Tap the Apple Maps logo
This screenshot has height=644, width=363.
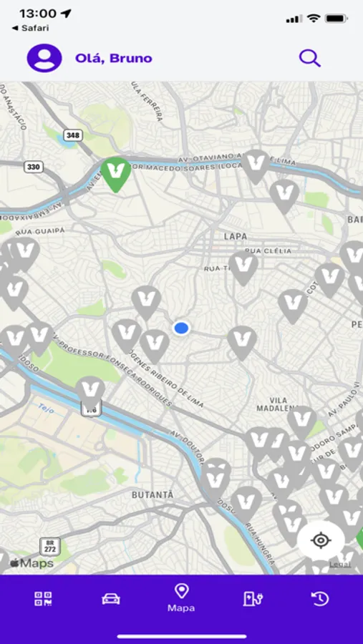32,563
